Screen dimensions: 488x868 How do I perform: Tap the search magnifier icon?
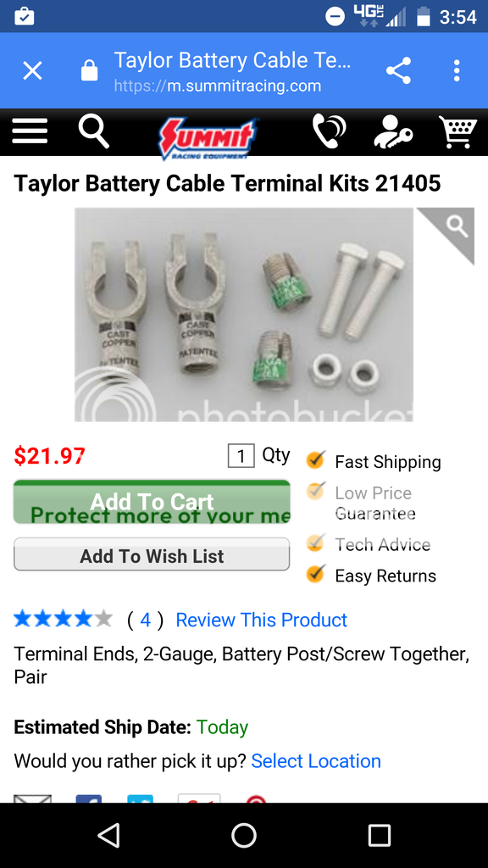click(x=94, y=131)
